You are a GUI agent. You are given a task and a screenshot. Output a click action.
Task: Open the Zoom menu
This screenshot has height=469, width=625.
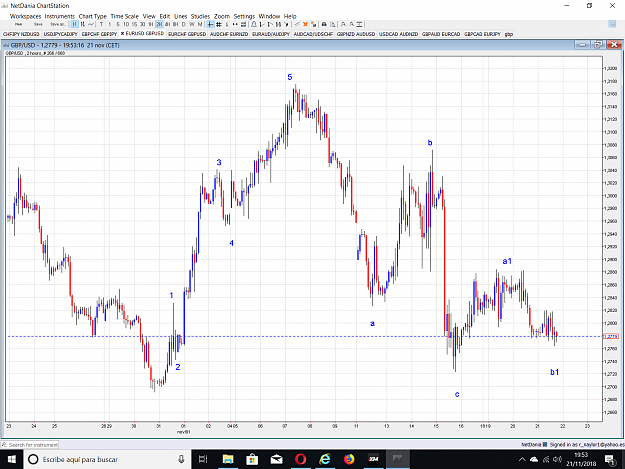click(222, 16)
